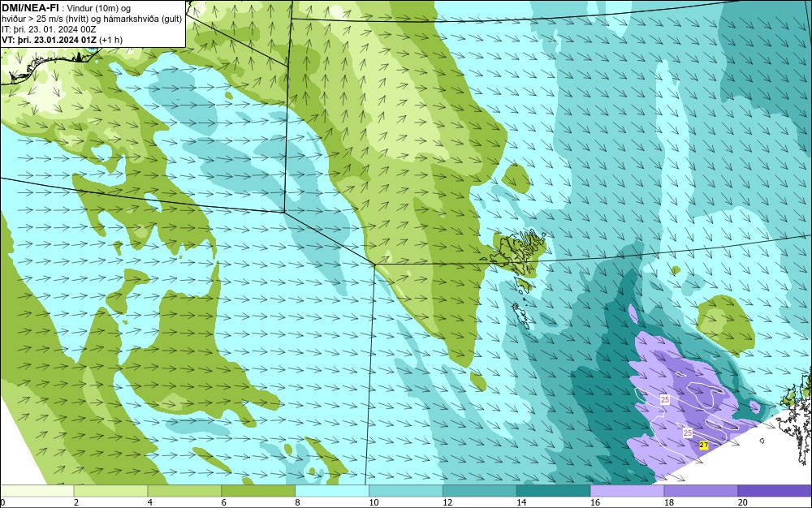This screenshot has width=812, height=508.
Task: Click the legend scale number '0'
Action: pyautogui.click(x=2, y=502)
